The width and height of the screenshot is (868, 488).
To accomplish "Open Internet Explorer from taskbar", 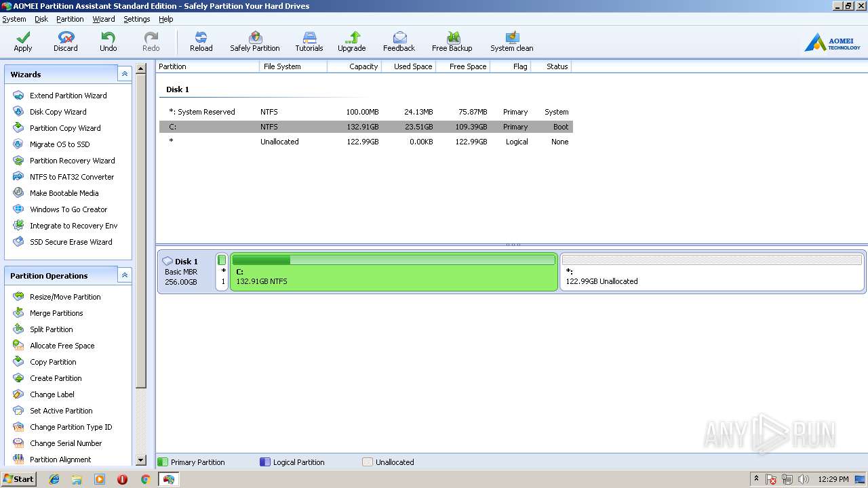I will point(54,479).
